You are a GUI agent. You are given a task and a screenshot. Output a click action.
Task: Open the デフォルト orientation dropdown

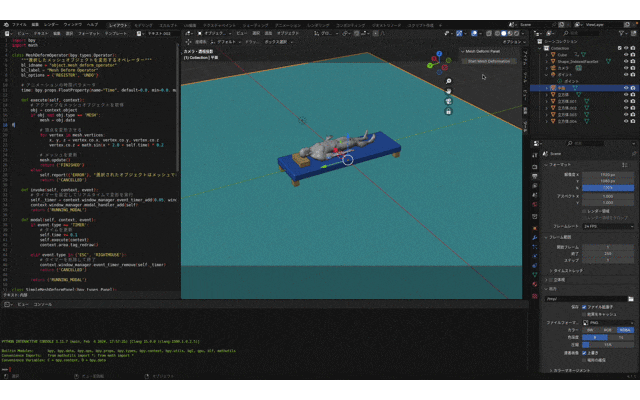(x=226, y=42)
